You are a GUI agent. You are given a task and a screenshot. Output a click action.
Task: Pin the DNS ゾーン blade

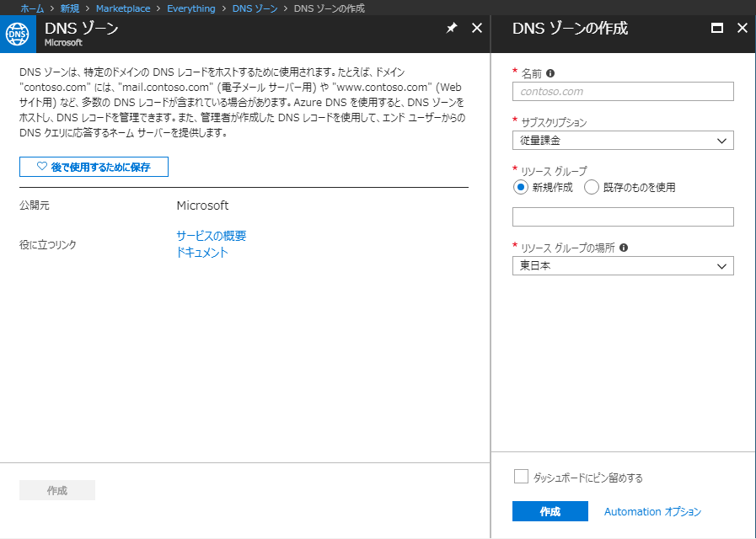coord(451,29)
